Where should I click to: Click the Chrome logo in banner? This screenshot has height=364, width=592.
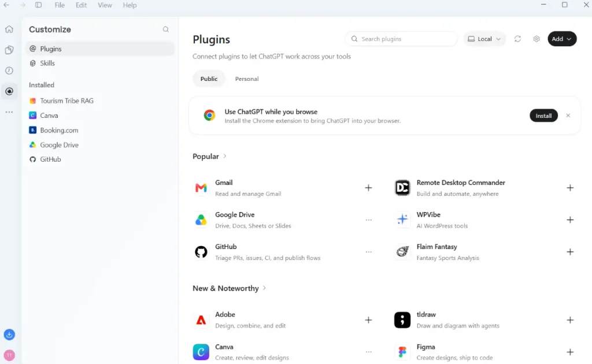(x=209, y=116)
